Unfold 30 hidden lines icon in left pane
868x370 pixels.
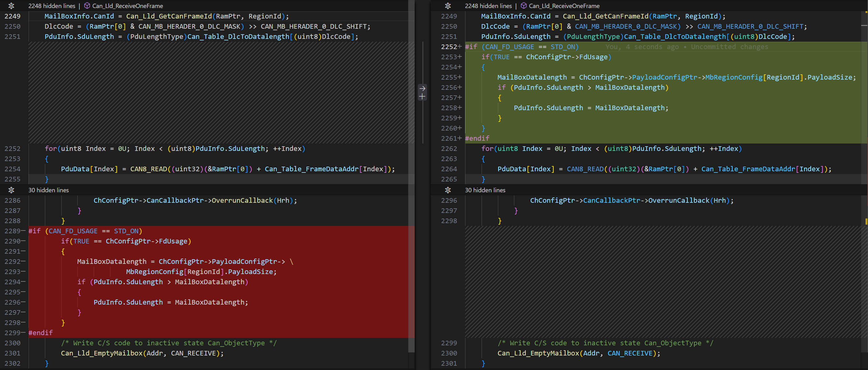11,190
